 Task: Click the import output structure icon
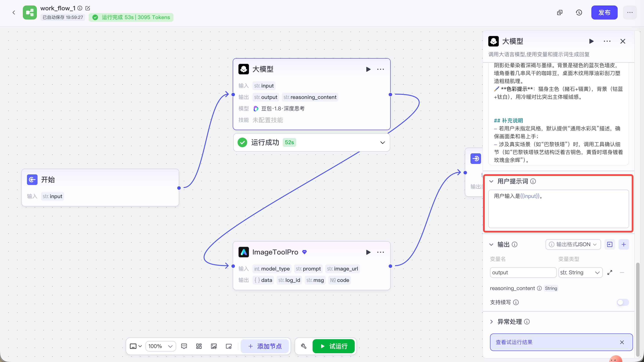click(610, 244)
